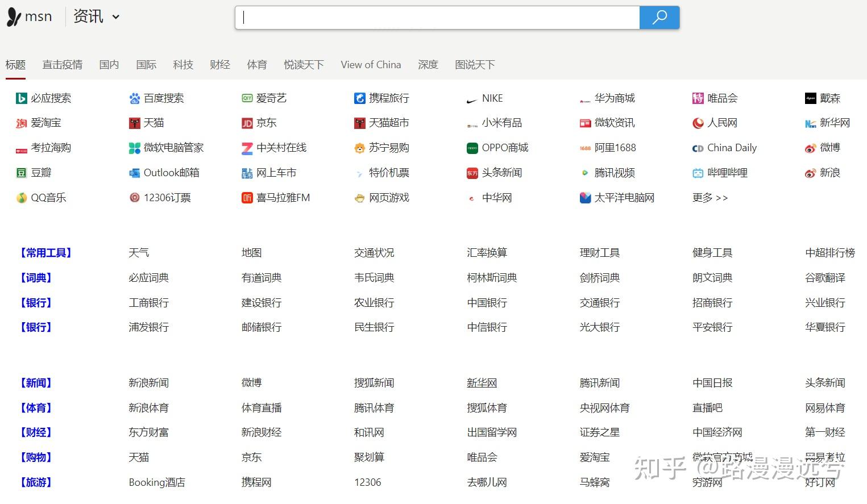The image size is (867, 504).
Task: Click the 【常用工具】 category heading
Action: tap(46, 253)
